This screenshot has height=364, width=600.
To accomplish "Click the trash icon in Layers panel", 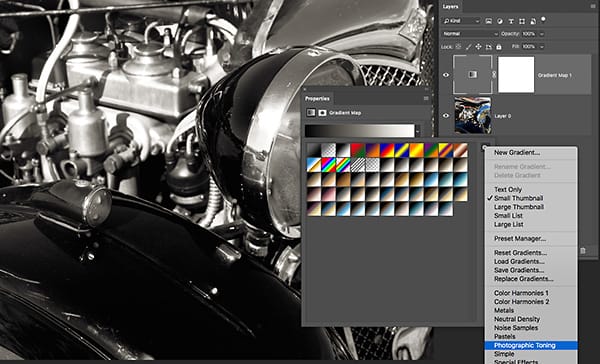I will (x=583, y=251).
